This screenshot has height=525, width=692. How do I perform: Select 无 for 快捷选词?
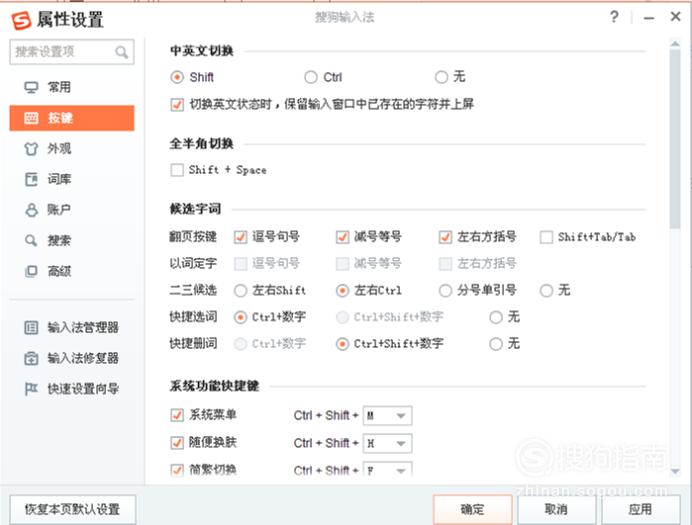click(x=496, y=317)
